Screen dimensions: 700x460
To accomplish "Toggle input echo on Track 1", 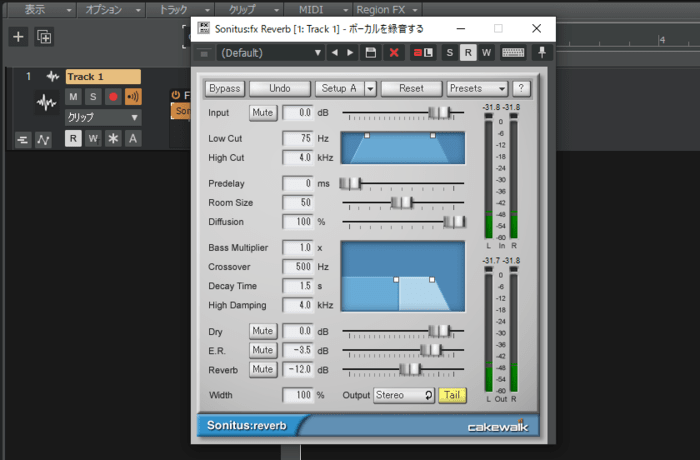I will [133, 96].
